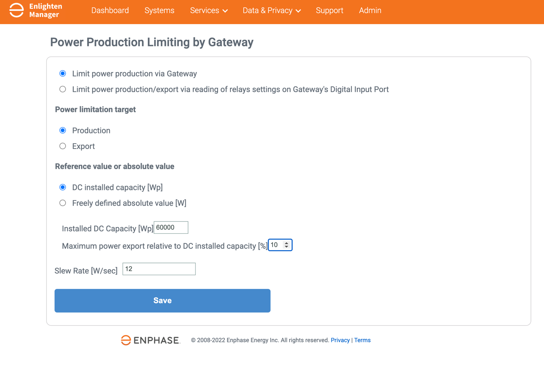Select DC installed capacity reference option
The height and width of the screenshot is (392, 544).
63,187
